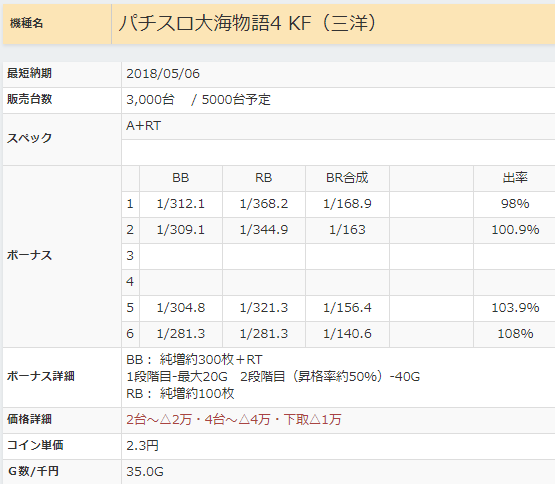Select RB value 1/368.2
The width and height of the screenshot is (555, 484).
tap(264, 204)
